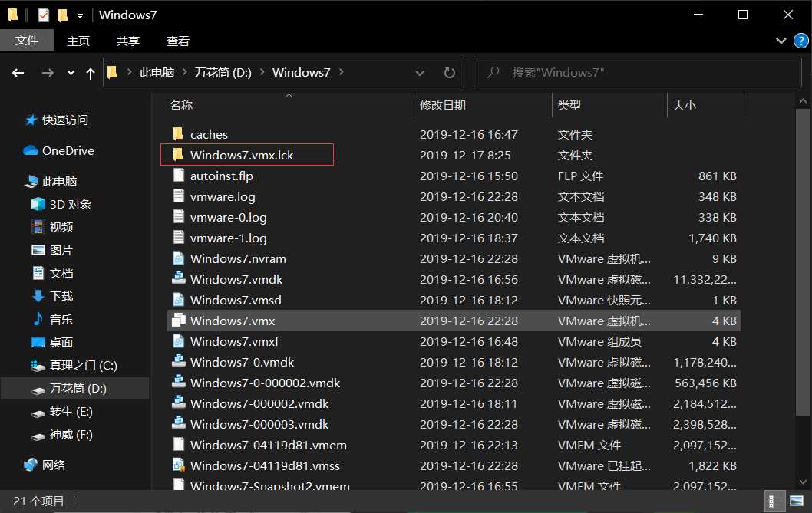Open the 文件 menu tab
This screenshot has width=812, height=513.
coord(27,41)
